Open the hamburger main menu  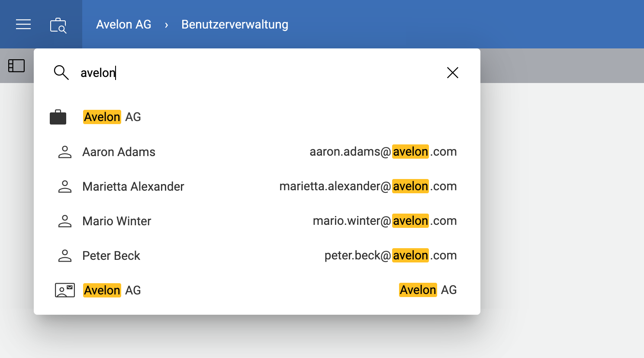(23, 24)
